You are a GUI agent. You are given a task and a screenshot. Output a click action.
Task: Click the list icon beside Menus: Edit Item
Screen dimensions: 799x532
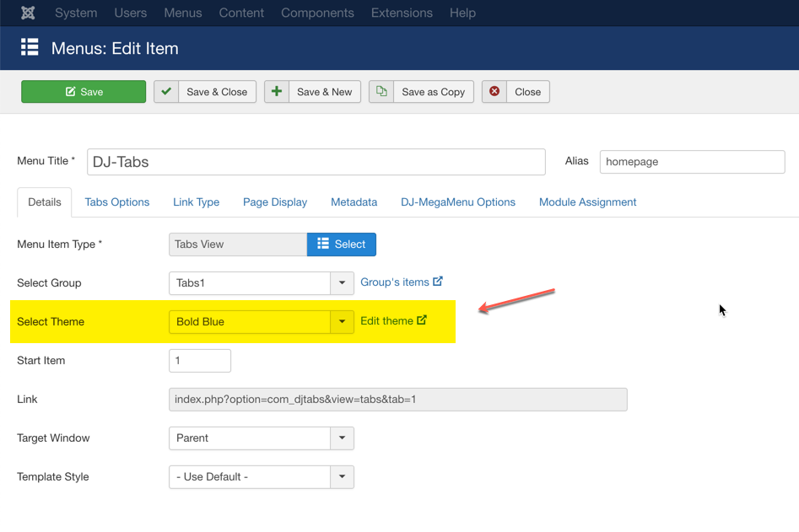tap(30, 47)
